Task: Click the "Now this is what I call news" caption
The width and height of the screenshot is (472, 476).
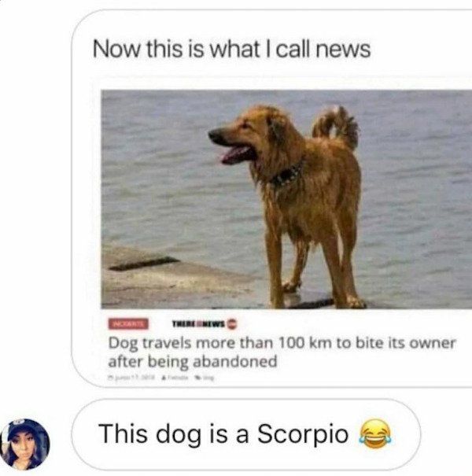Action: (231, 49)
